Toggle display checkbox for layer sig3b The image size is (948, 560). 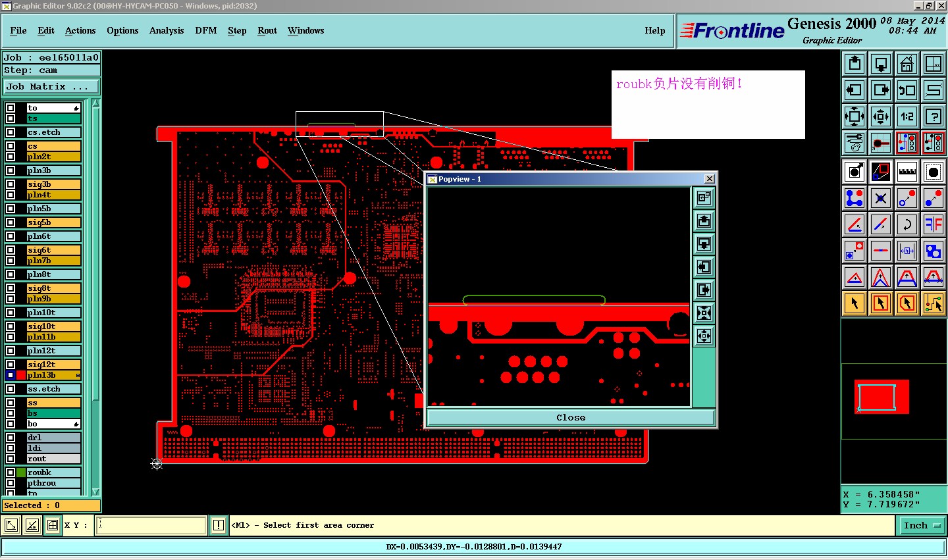tap(11, 184)
